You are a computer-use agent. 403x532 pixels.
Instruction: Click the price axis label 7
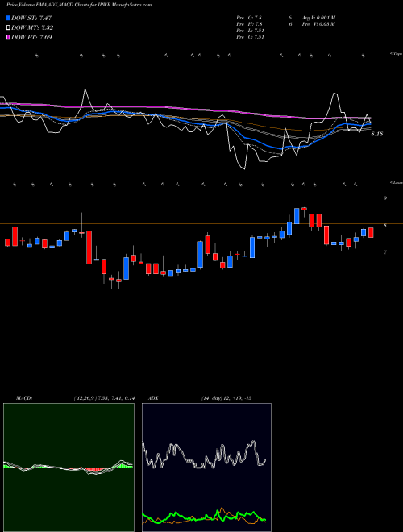[x=385, y=252]
